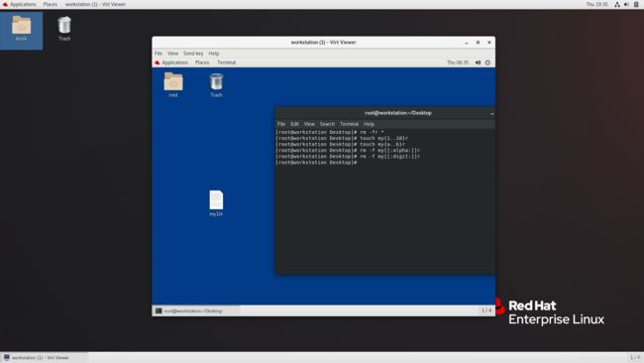Image resolution: width=644 pixels, height=363 pixels.
Task: Click the terminal line touch my{a..b}r
Action: tap(341, 145)
